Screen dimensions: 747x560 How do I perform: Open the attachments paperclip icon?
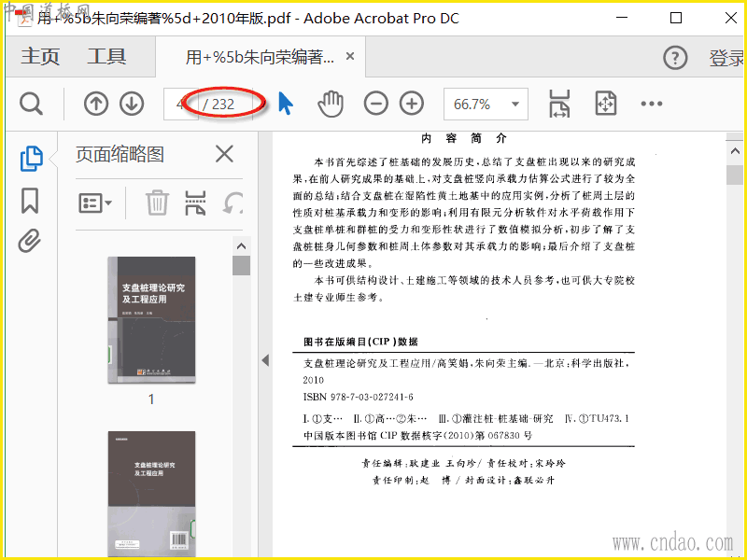point(30,241)
